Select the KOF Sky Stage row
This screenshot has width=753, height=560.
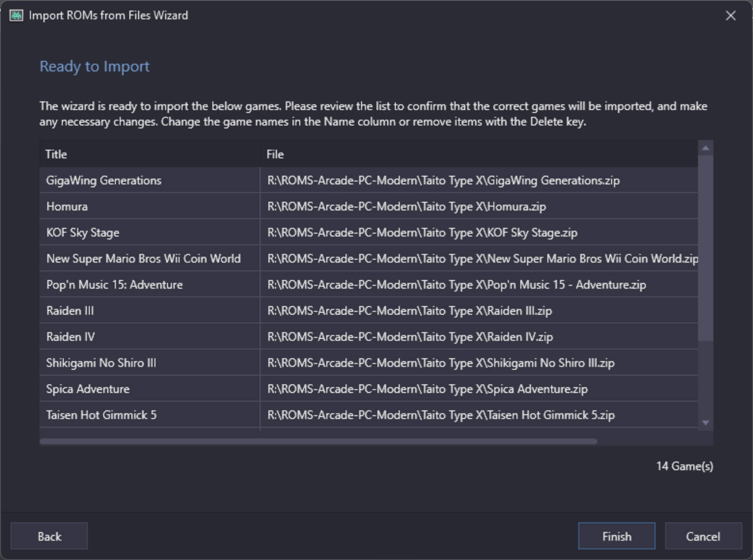369,233
